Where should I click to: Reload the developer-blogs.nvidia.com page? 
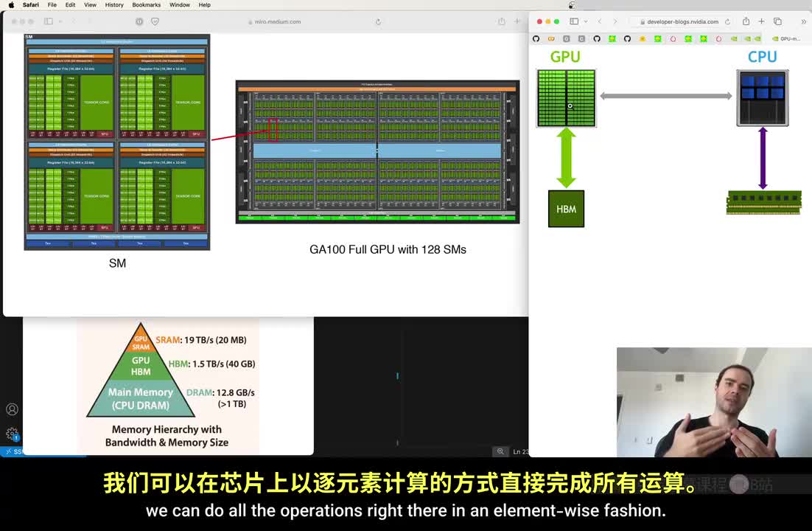pyautogui.click(x=727, y=22)
